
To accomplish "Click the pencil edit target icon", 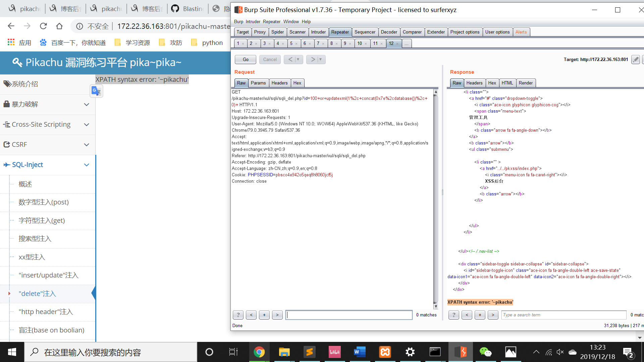I will click(635, 59).
